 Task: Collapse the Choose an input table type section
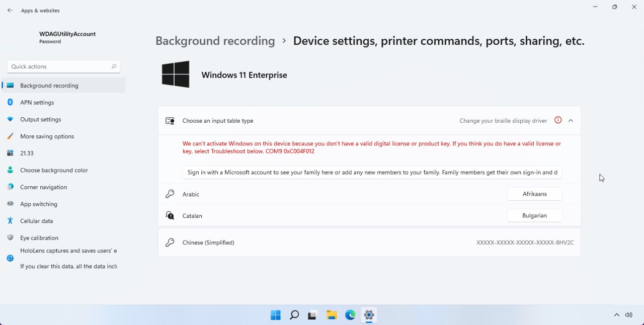pos(571,121)
